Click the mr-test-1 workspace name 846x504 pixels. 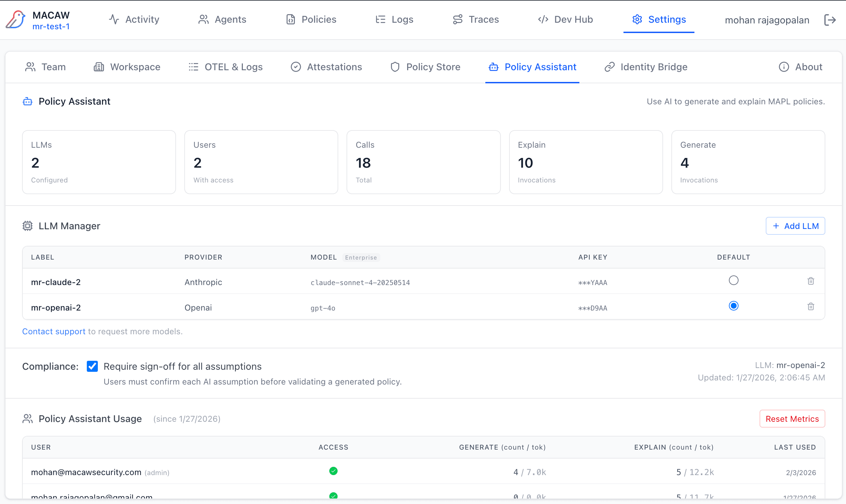[51, 27]
